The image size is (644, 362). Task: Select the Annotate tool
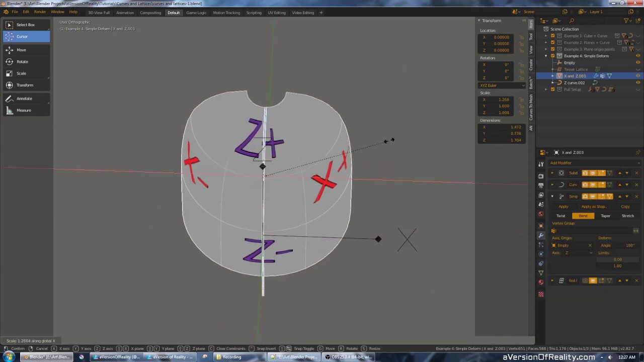(x=26, y=99)
